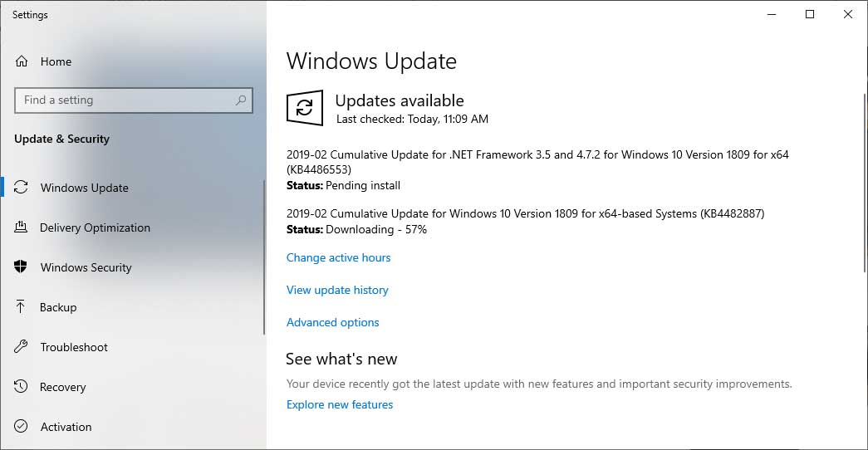
Task: Open the Delivery Optimization settings page
Action: pos(95,227)
